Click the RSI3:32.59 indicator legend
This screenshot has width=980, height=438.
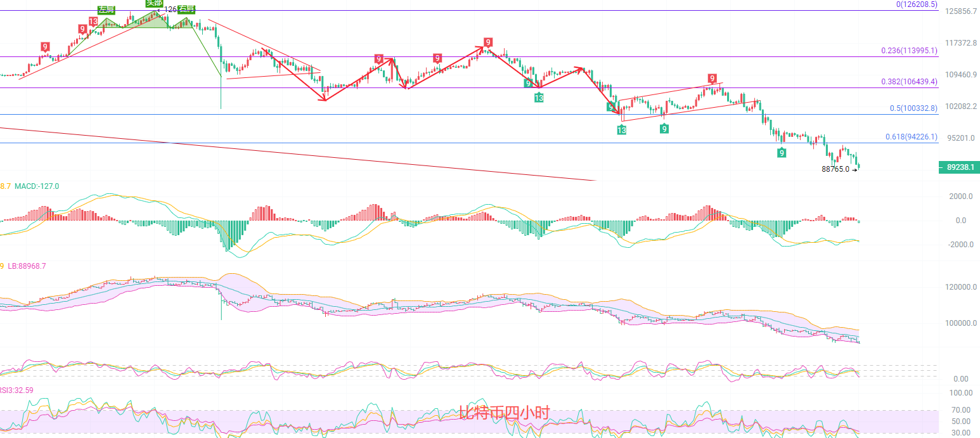16,390
